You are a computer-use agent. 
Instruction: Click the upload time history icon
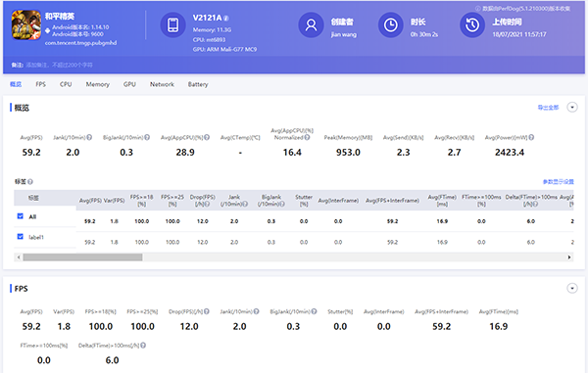[x=472, y=25]
